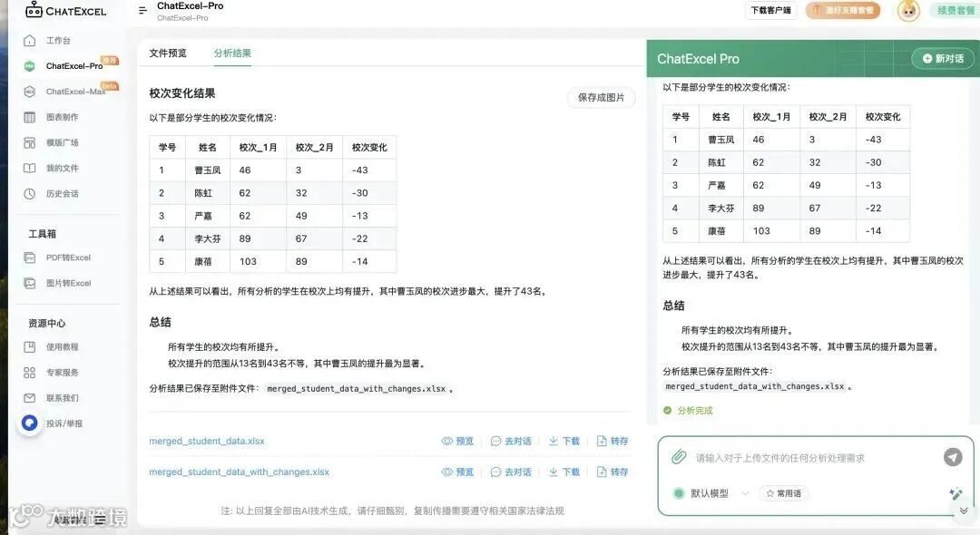This screenshot has height=535, width=980.
Task: Click the 保存成图片 button
Action: click(x=601, y=97)
